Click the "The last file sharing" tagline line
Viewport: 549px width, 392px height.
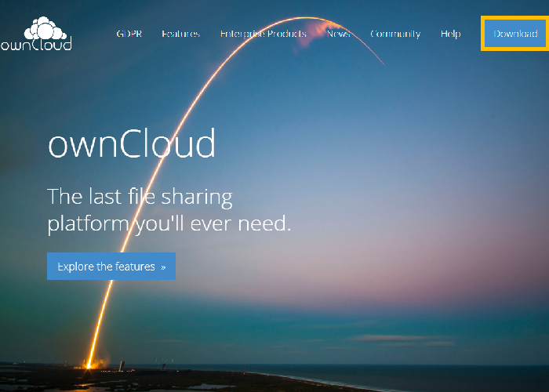pos(140,195)
